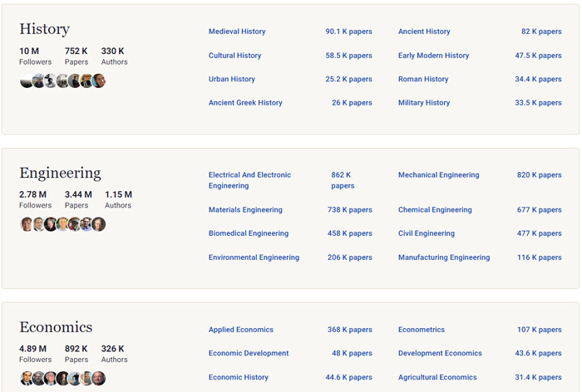Click the 44.6 K papers count
Image resolution: width=582 pixels, height=392 pixels.
tap(348, 377)
